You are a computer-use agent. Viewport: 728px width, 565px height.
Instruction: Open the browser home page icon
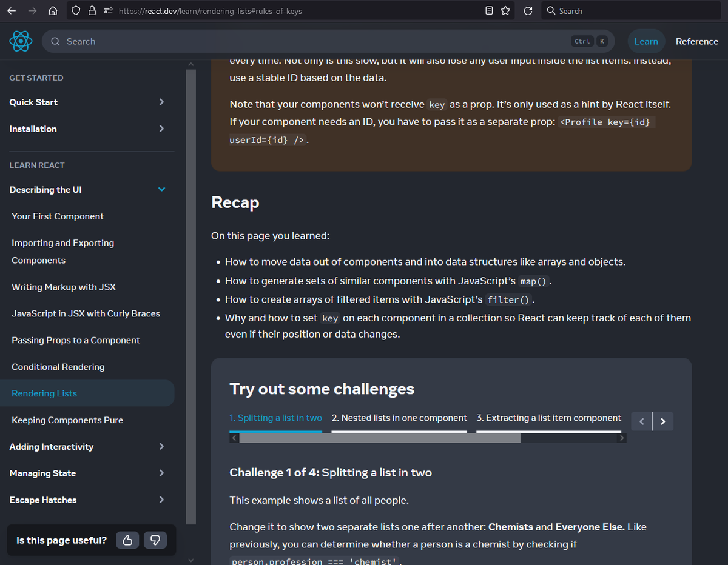click(x=53, y=11)
